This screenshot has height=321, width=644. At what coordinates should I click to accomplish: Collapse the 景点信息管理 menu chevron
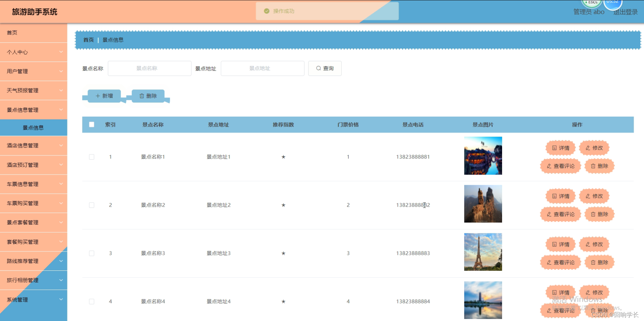[61, 110]
